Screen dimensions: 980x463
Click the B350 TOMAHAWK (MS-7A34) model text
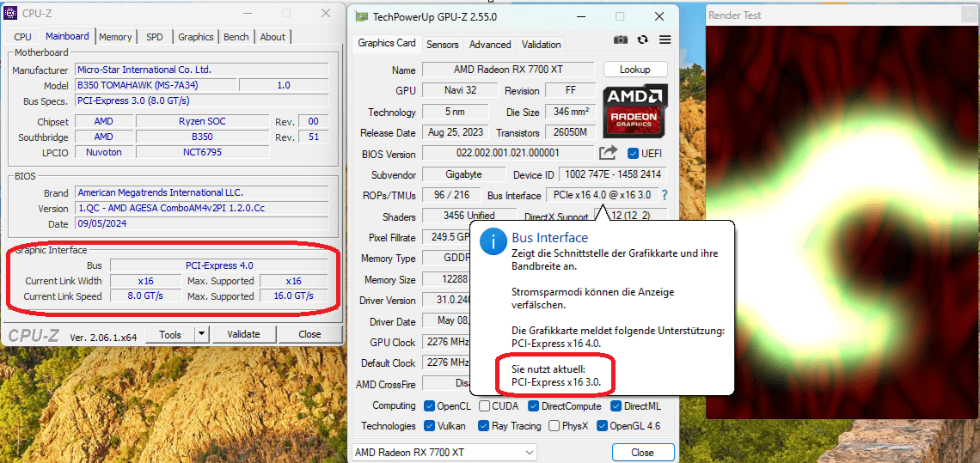[x=138, y=85]
